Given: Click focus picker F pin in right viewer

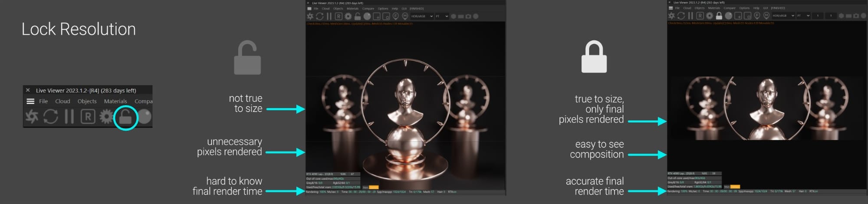Looking at the screenshot, I should pos(757,16).
